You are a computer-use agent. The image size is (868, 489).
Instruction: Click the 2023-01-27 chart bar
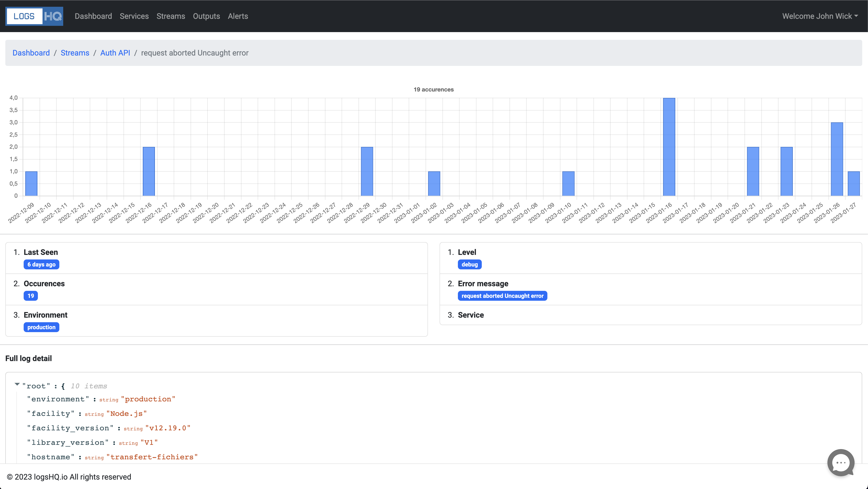pyautogui.click(x=854, y=184)
